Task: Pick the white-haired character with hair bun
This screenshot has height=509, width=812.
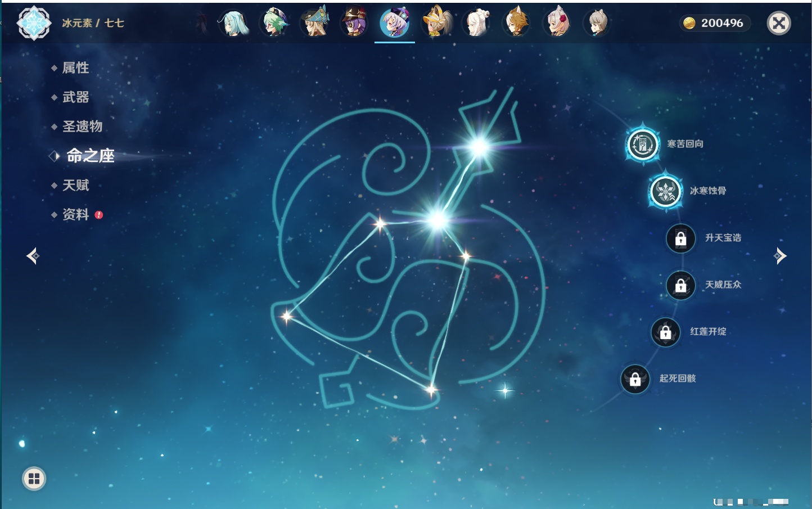Action: 476,24
